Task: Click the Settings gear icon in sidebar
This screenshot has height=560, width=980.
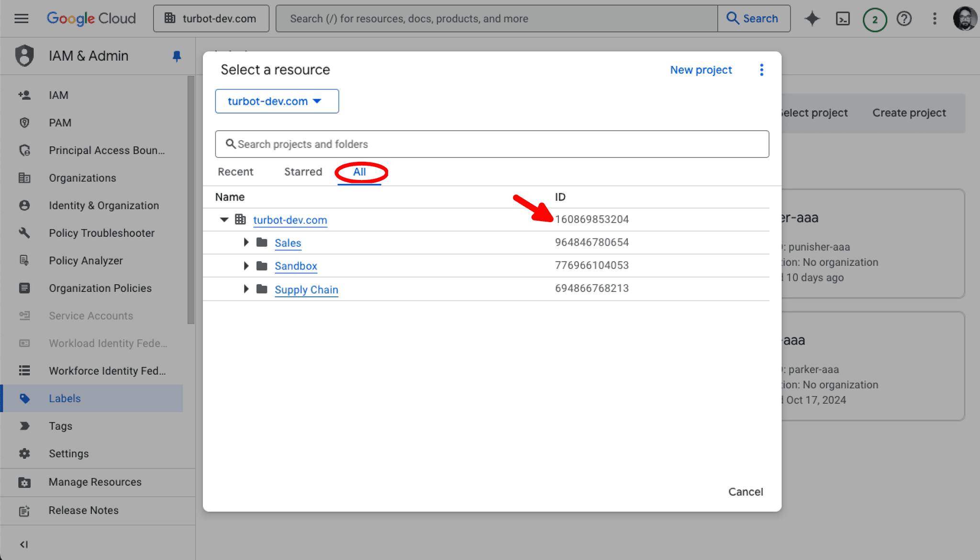Action: (24, 454)
